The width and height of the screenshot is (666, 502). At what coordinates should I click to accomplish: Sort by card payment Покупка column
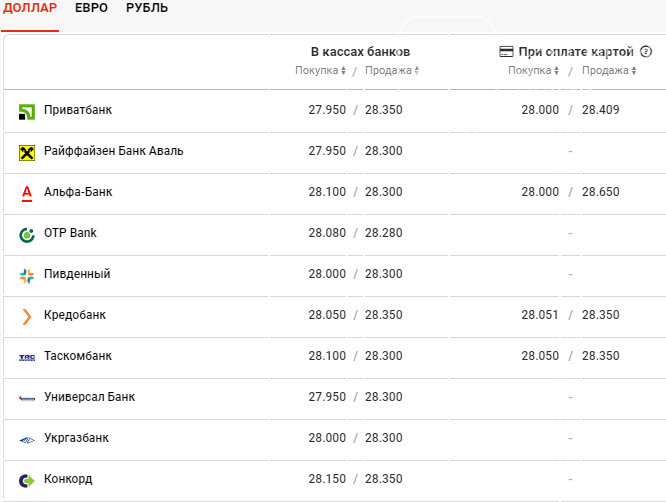tap(533, 71)
